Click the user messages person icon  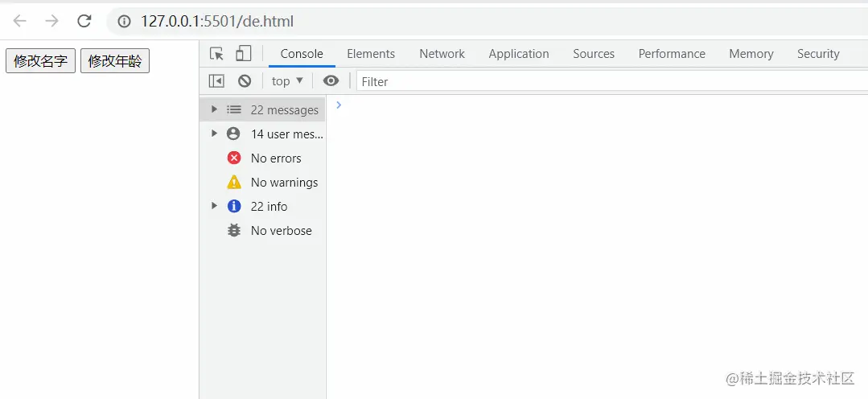(233, 134)
